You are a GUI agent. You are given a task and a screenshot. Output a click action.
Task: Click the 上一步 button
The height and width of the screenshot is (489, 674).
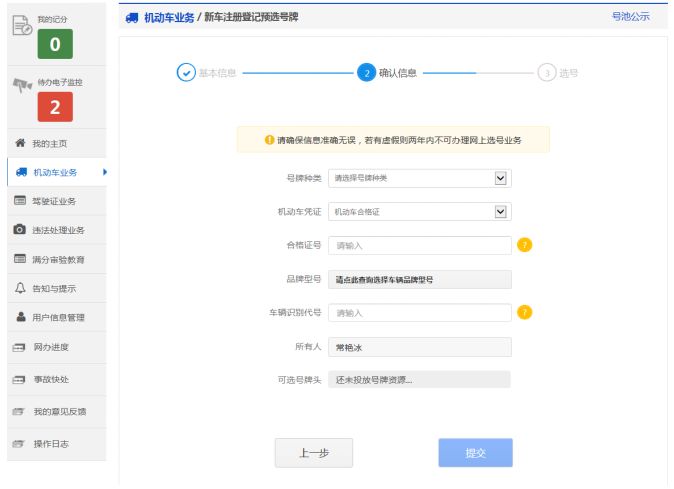[x=314, y=452]
